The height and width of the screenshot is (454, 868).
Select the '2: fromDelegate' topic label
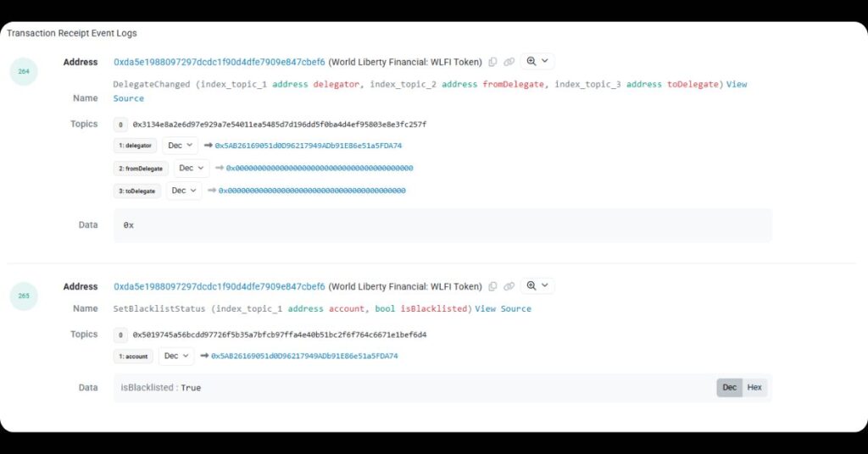[x=141, y=168]
